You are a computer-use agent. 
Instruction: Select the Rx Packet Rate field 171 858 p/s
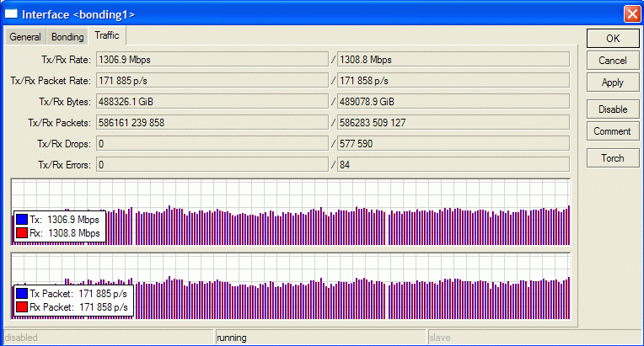453,80
